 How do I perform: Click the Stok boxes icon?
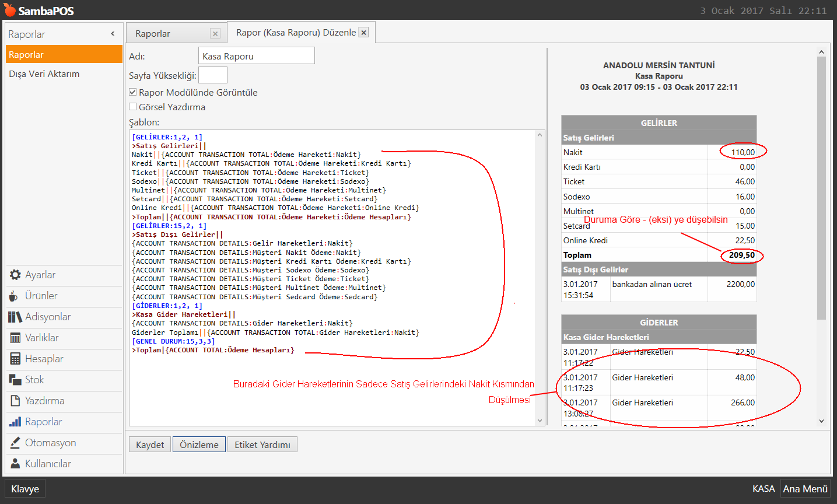click(x=15, y=380)
